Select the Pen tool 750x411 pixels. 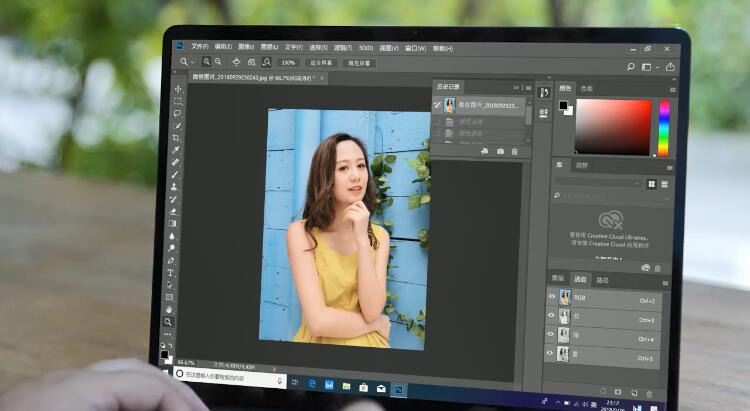[x=171, y=260]
